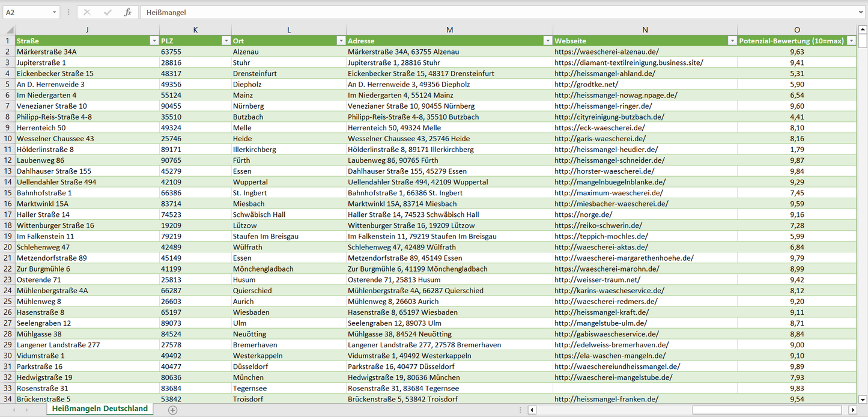Click into the formula bar showing Heißmangel
868x417 pixels.
coord(481,12)
